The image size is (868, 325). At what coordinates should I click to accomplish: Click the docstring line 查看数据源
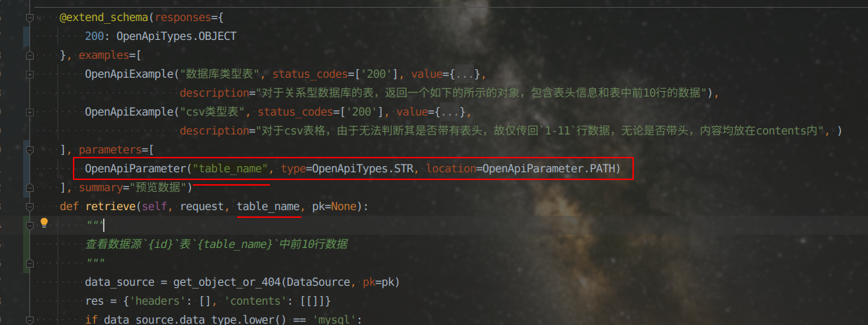[x=217, y=244]
